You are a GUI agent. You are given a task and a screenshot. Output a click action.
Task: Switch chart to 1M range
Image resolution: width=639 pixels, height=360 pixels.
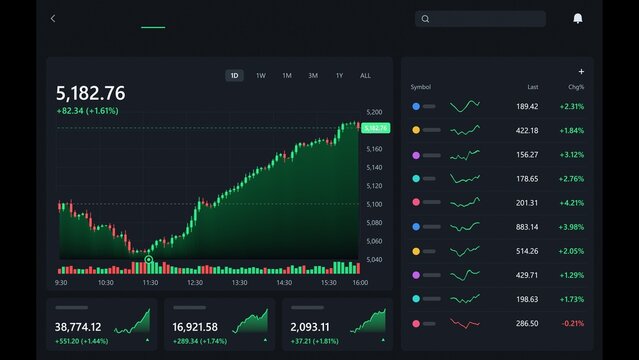click(x=287, y=75)
